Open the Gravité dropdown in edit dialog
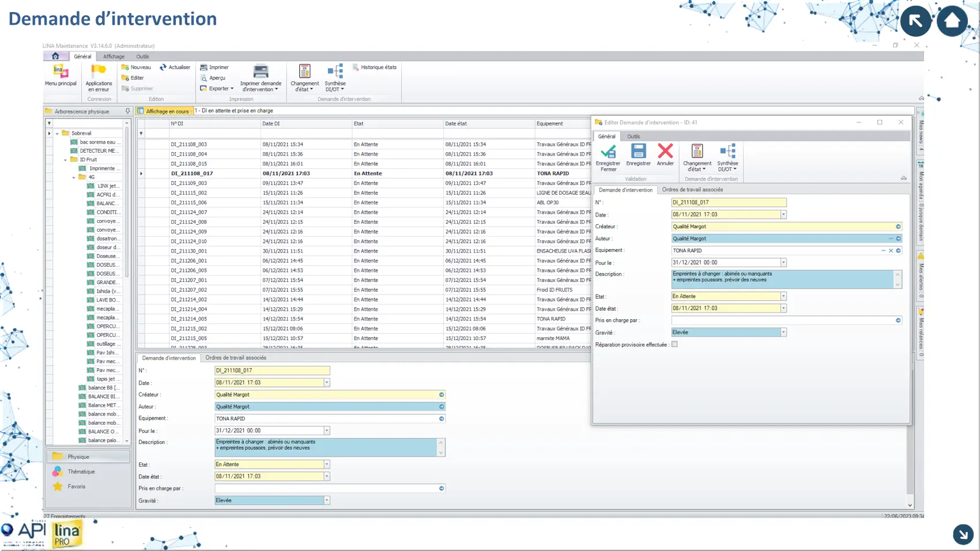The width and height of the screenshot is (980, 551). point(783,333)
